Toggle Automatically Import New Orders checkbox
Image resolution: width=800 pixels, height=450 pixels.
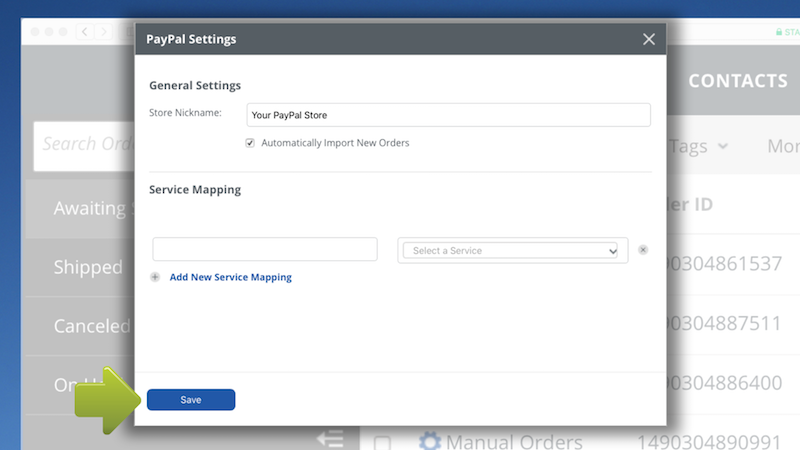point(250,143)
